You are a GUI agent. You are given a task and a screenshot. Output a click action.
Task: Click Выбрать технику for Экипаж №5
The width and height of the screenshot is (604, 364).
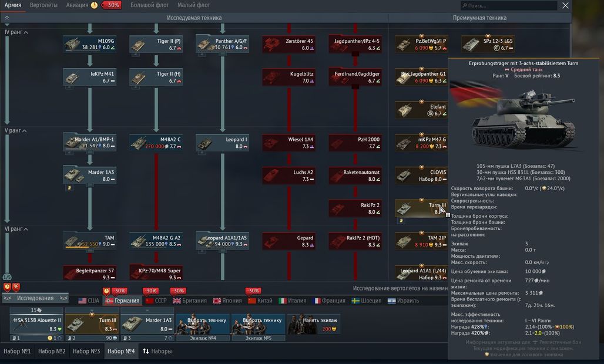258,324
